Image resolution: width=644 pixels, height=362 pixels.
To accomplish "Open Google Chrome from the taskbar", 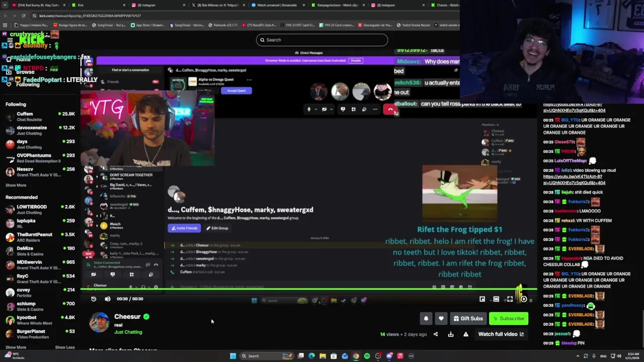I will click(356, 356).
